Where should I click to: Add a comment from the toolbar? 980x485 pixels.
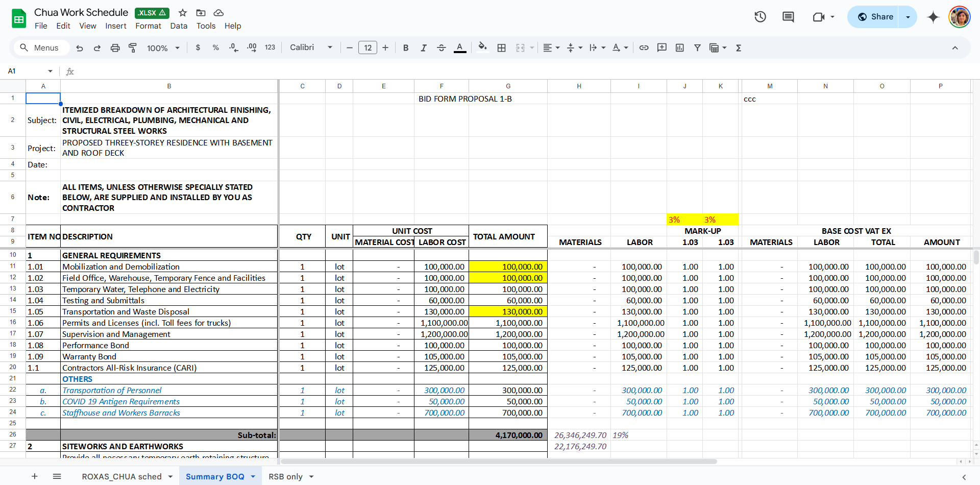point(662,47)
